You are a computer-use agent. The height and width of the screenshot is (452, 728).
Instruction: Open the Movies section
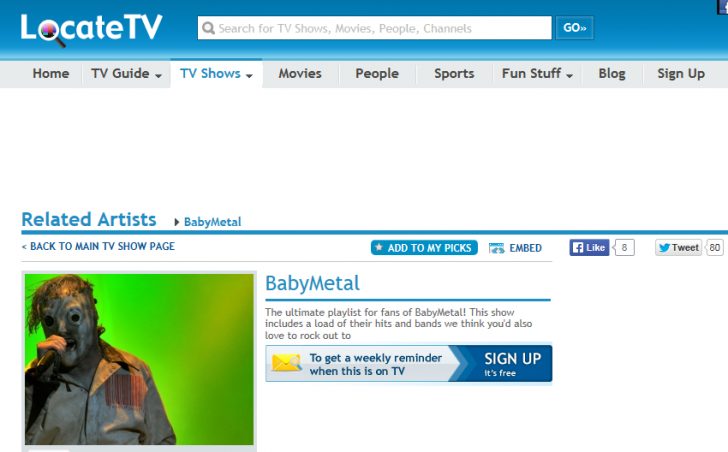300,73
